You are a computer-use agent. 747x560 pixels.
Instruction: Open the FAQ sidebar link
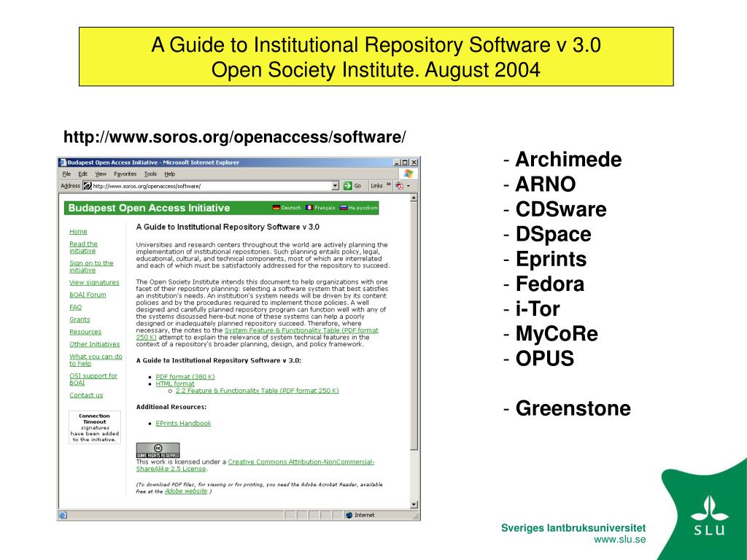click(75, 307)
